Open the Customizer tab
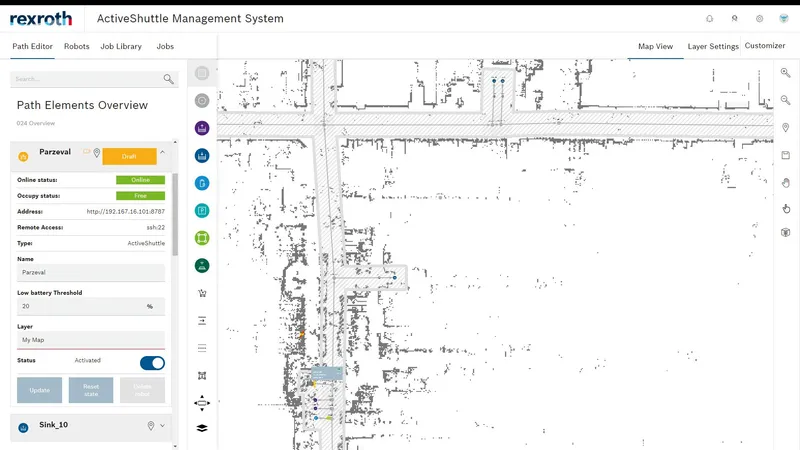800x450 pixels. pos(764,45)
